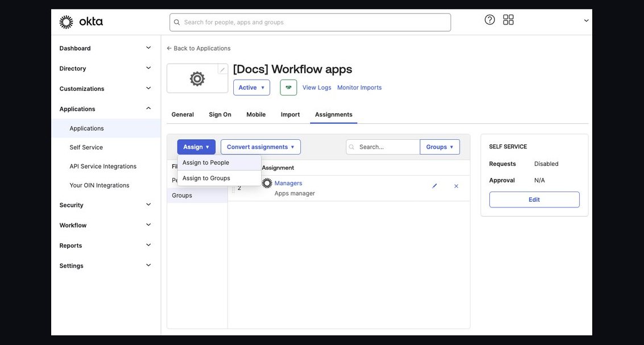Viewport: 644px width, 345px height.
Task: Collapse the Applications section chevron
Action: (x=148, y=109)
